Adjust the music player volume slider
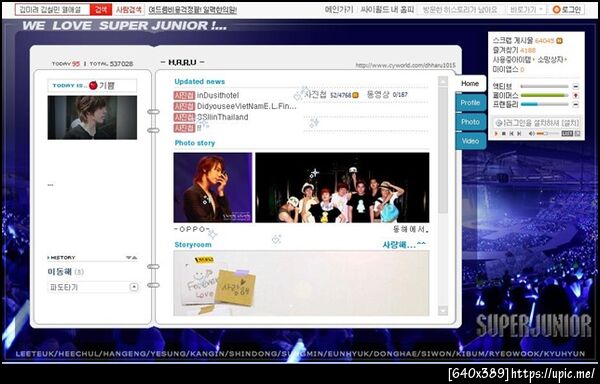This screenshot has width=600, height=384. tap(547, 133)
